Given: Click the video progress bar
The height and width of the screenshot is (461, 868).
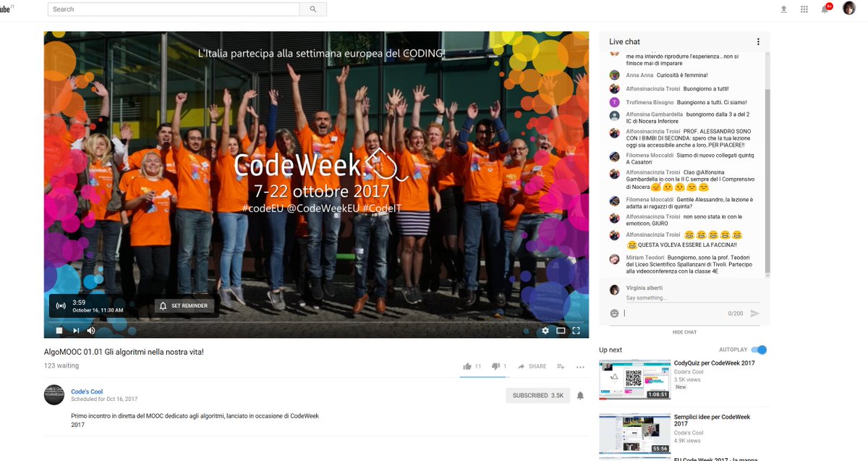Looking at the screenshot, I should click(316, 321).
